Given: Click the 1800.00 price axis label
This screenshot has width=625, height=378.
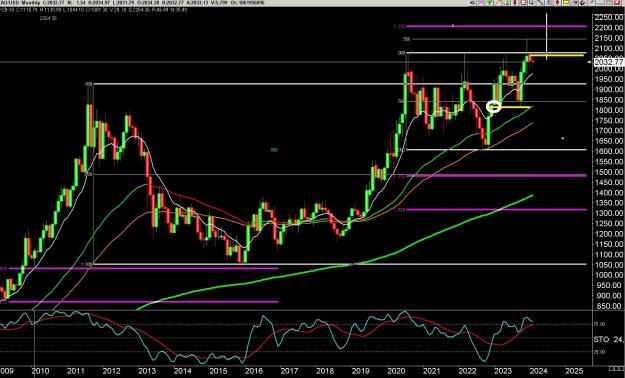Looking at the screenshot, I should 609,110.
